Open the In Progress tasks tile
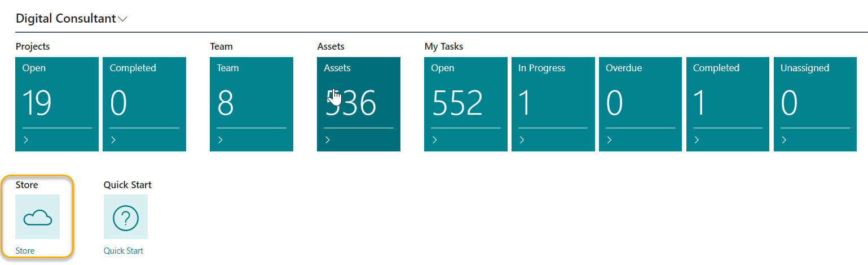 (x=553, y=104)
